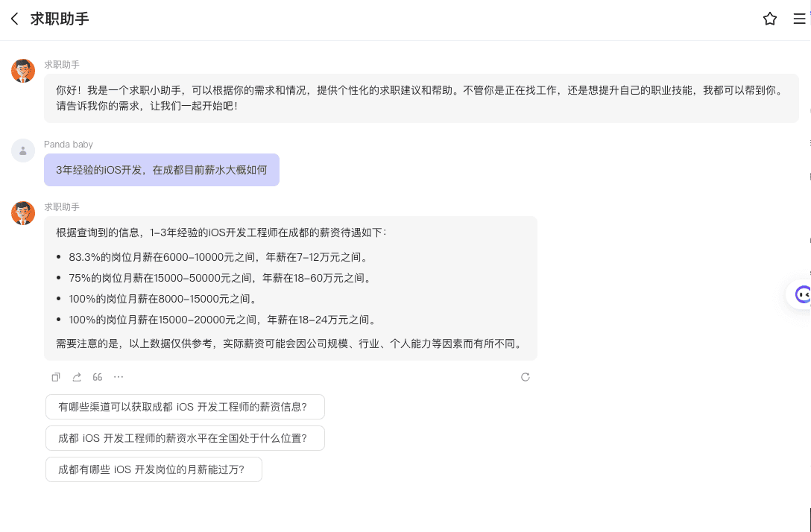Open the floating robot assistant icon

pyautogui.click(x=802, y=295)
